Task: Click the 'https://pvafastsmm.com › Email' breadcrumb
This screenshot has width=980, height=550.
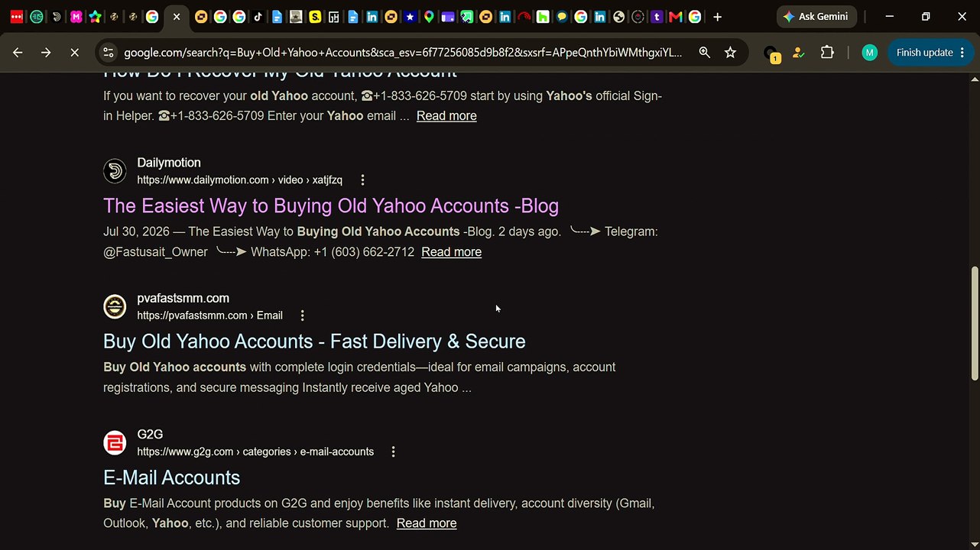Action: pyautogui.click(x=209, y=315)
